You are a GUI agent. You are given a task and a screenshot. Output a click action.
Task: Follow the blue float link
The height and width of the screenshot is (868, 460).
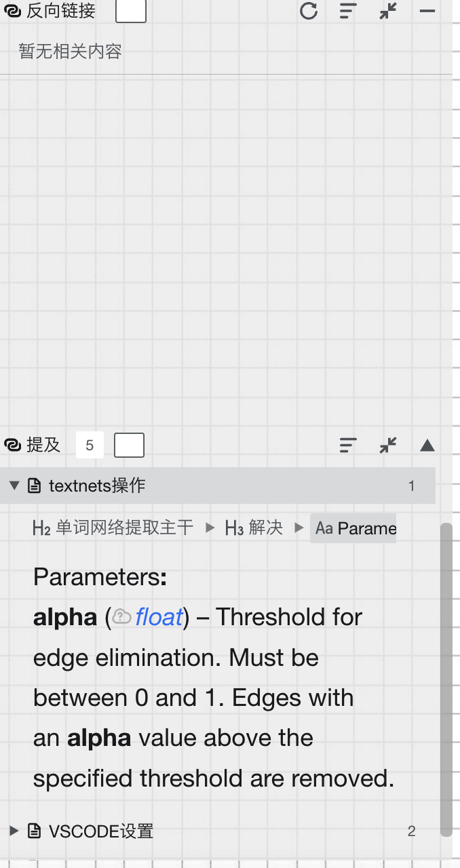pos(159,617)
